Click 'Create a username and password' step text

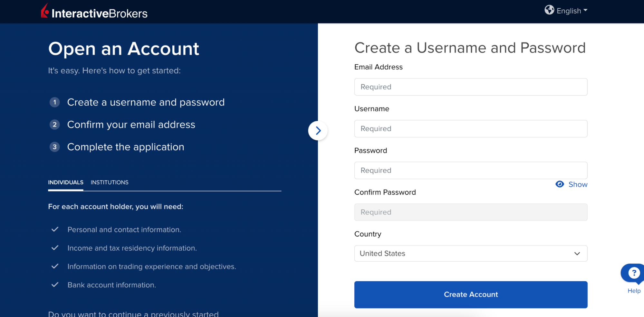[146, 102]
